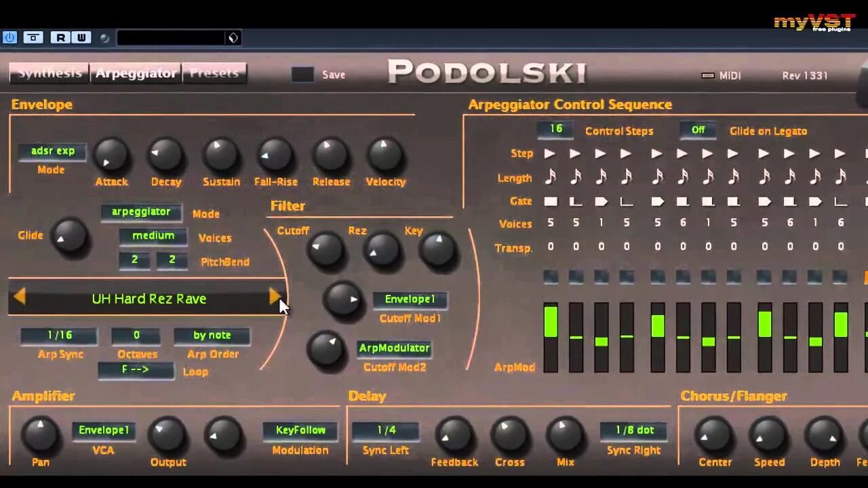Click the step 5 play arrow icon

[657, 154]
